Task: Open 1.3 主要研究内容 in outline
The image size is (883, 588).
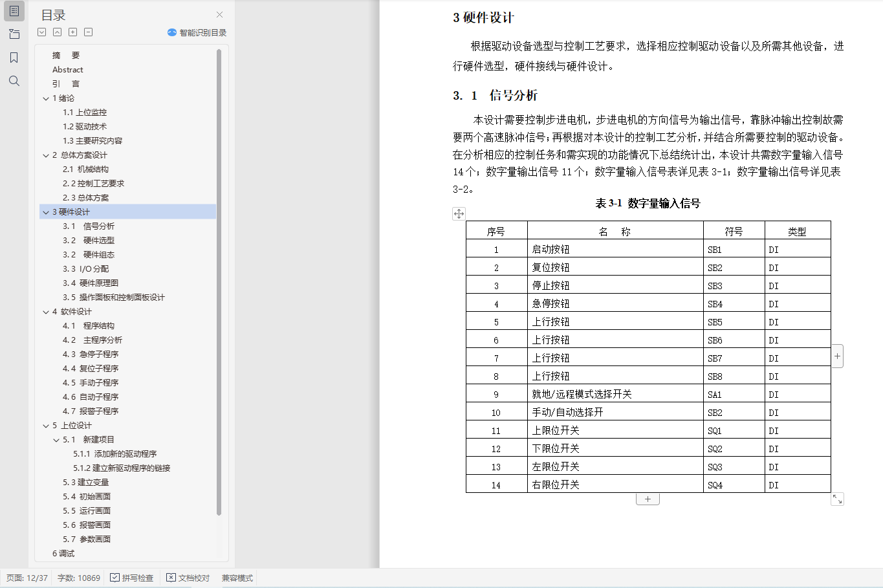Action: point(93,141)
